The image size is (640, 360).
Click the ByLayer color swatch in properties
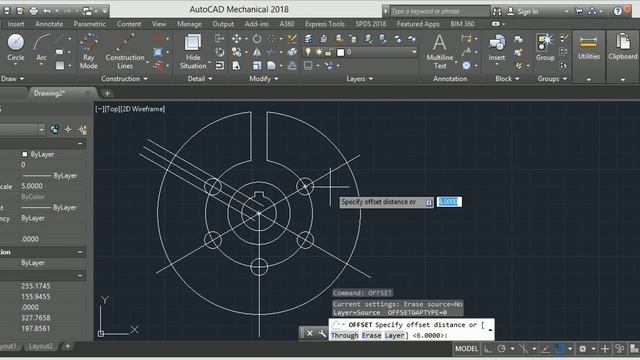click(24, 154)
